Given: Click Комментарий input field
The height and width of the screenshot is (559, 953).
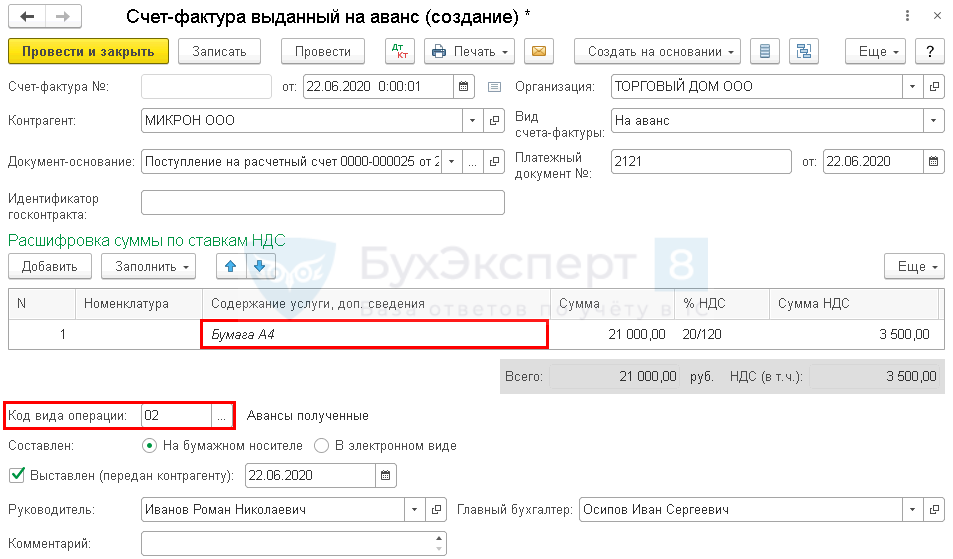Looking at the screenshot, I should 288,544.
